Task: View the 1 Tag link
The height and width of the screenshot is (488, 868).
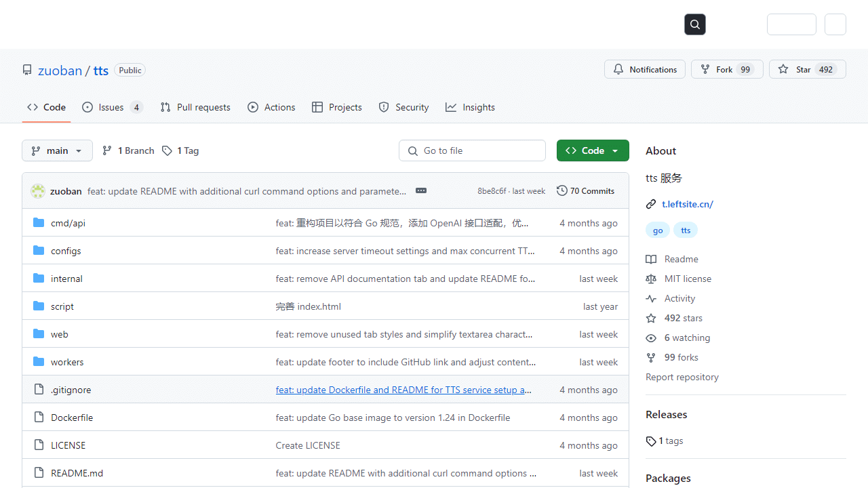Action: coord(180,150)
